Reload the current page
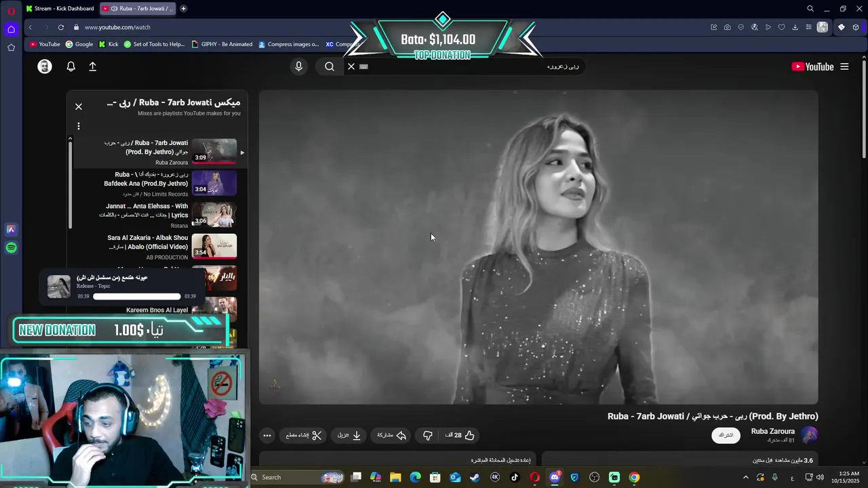The height and width of the screenshot is (488, 868). [x=61, y=27]
